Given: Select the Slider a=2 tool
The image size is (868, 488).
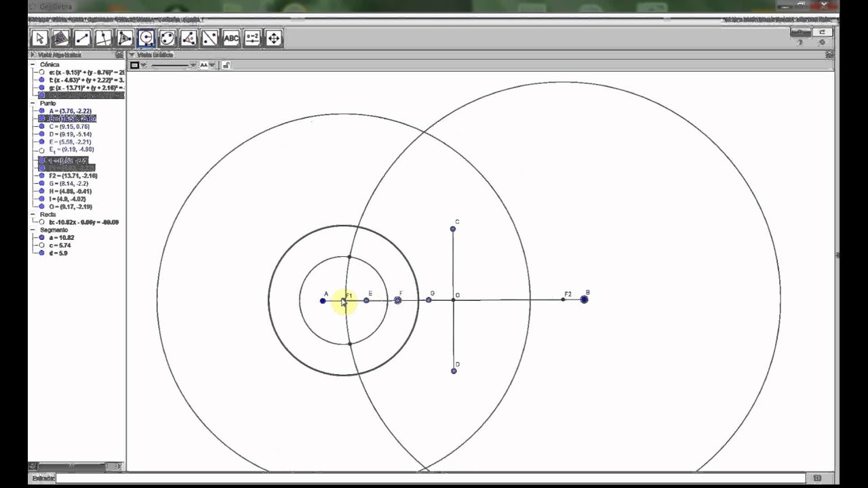Looking at the screenshot, I should [252, 38].
